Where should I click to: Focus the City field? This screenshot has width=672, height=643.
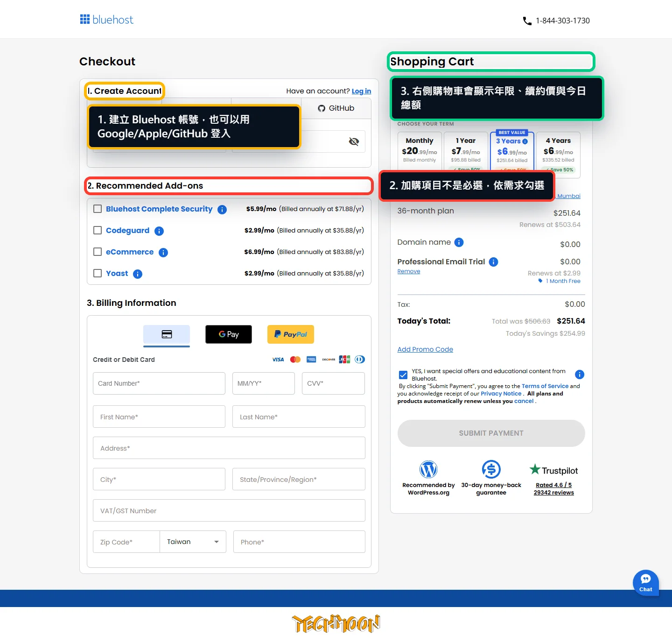(159, 479)
